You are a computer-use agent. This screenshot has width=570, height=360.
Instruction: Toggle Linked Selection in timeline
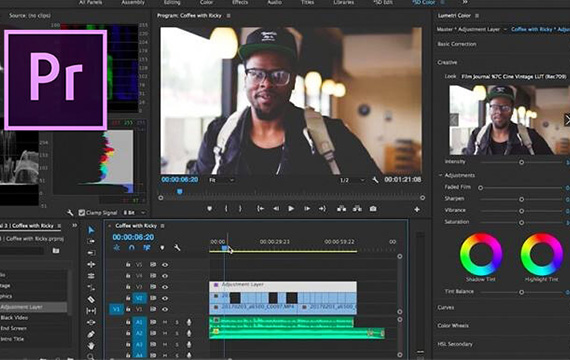146,248
